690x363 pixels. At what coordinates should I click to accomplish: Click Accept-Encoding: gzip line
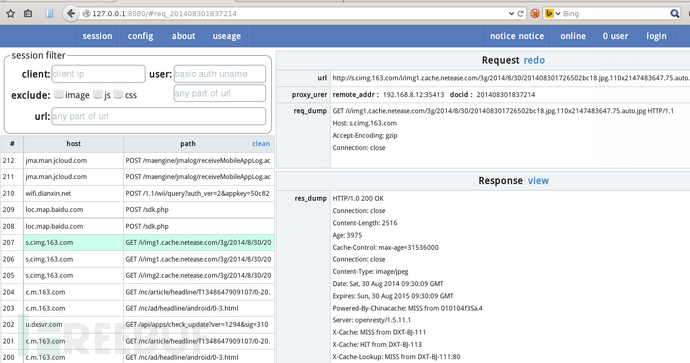click(365, 136)
